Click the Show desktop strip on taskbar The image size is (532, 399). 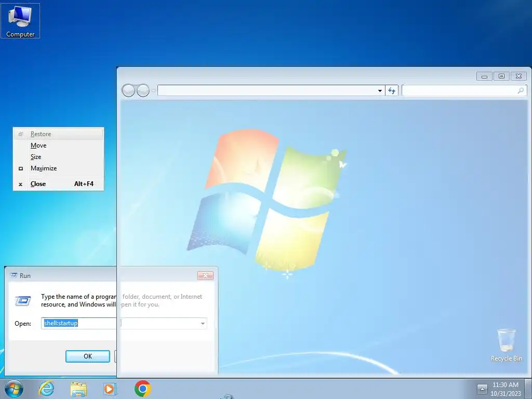528,389
